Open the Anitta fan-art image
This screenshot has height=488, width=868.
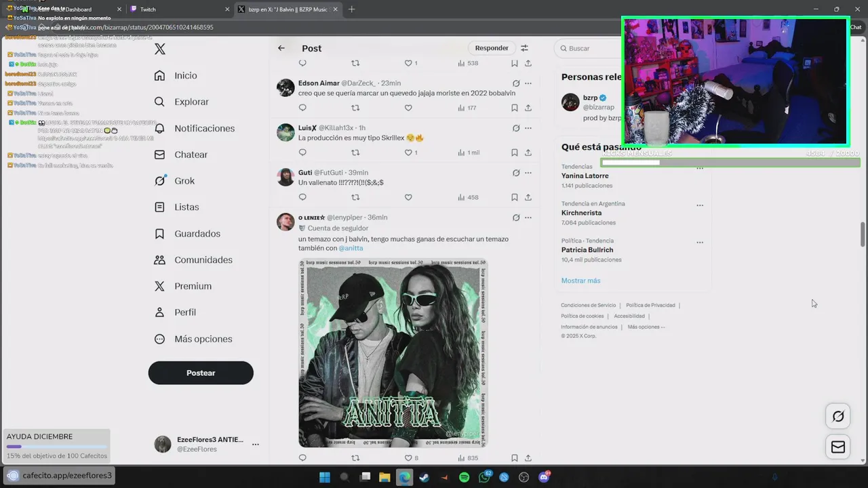(393, 352)
